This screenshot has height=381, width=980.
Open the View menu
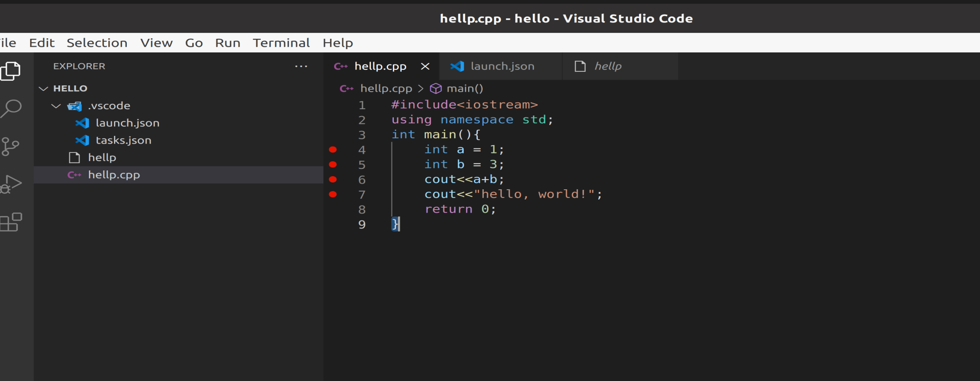[x=156, y=43]
